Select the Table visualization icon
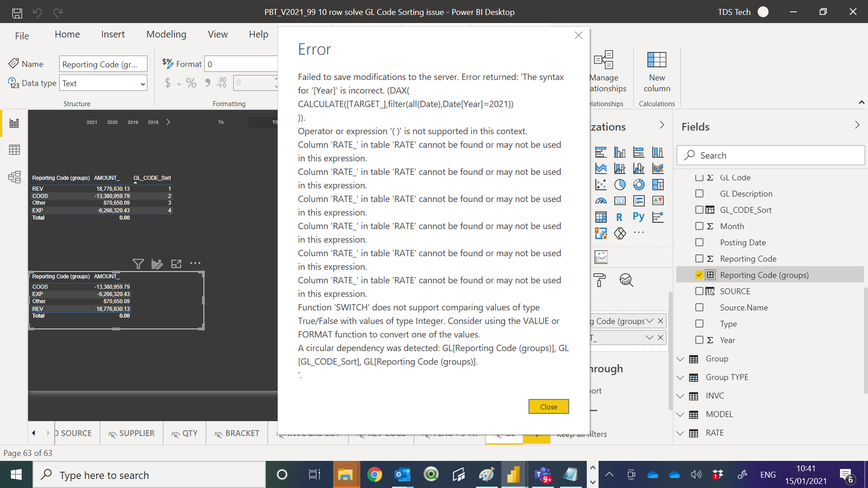This screenshot has width=868, height=488. click(601, 217)
